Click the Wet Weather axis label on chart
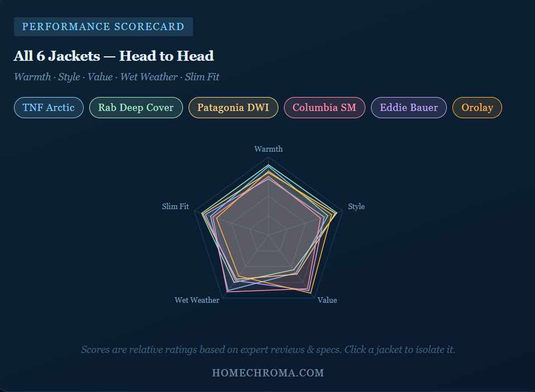Image resolution: width=535 pixels, height=392 pixels. (197, 300)
